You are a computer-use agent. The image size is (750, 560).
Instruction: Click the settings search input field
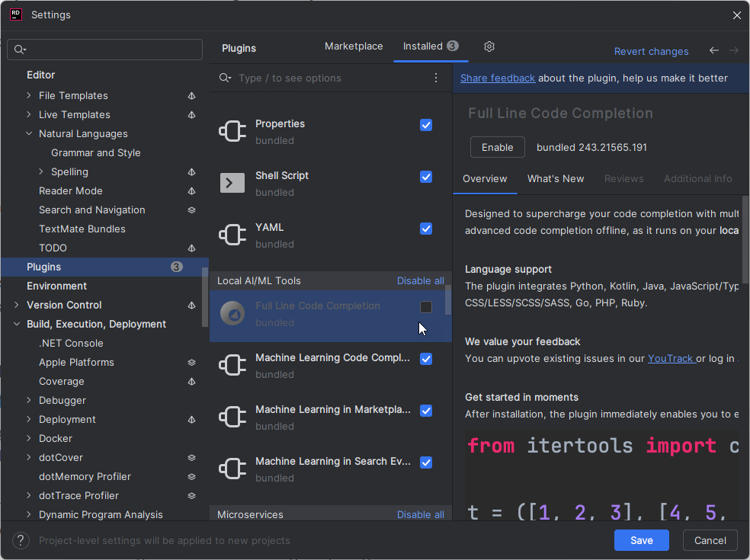point(104,49)
